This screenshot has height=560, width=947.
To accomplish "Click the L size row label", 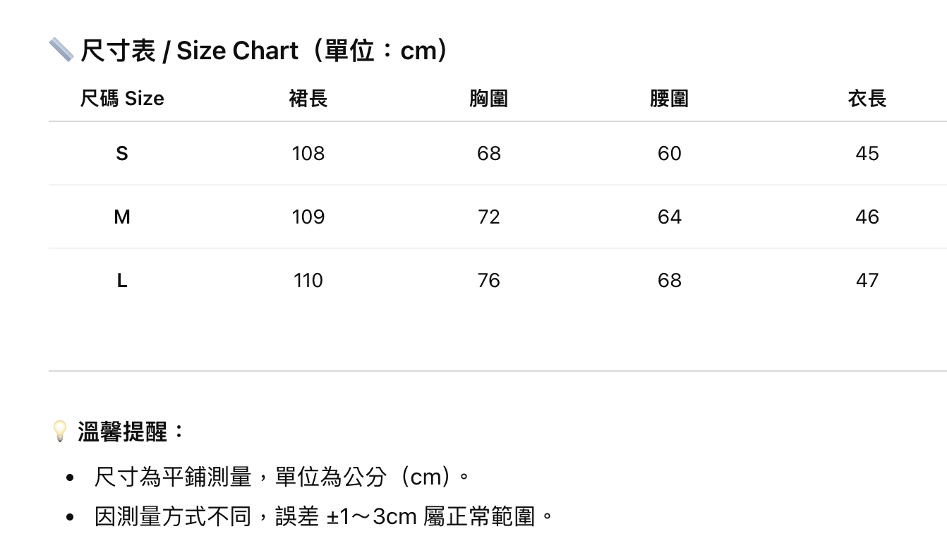I will [122, 281].
